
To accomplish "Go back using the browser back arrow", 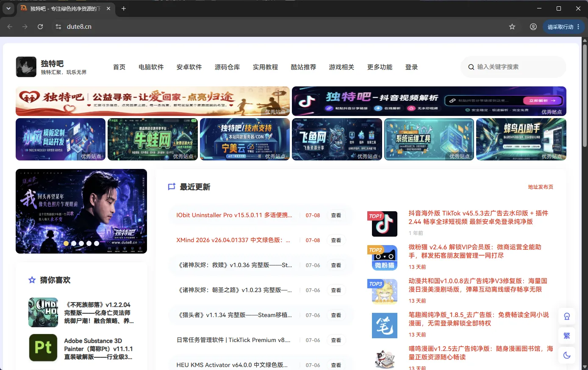I will tap(10, 27).
